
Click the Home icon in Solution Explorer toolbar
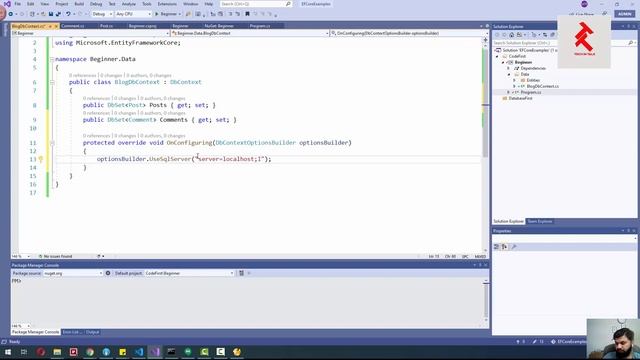coord(511,35)
